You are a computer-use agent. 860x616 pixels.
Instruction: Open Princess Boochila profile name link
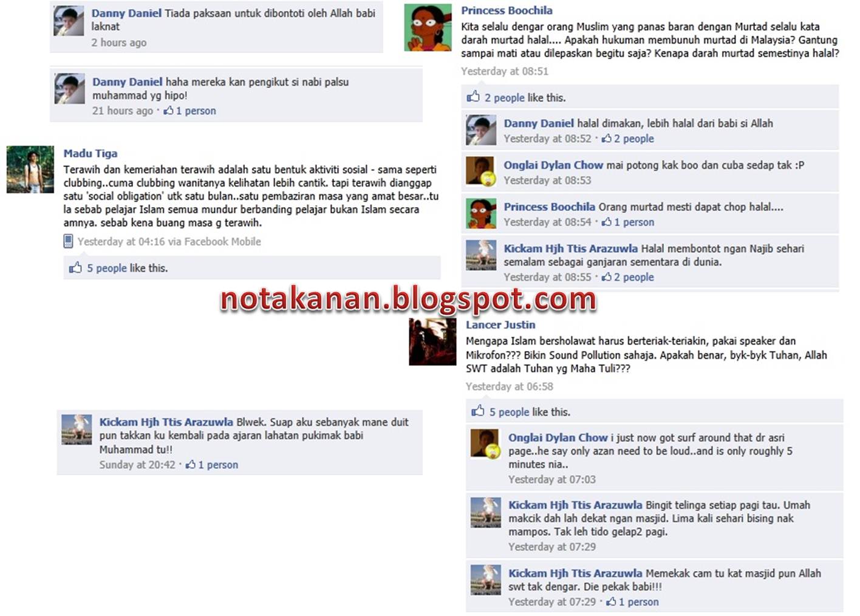(x=507, y=10)
